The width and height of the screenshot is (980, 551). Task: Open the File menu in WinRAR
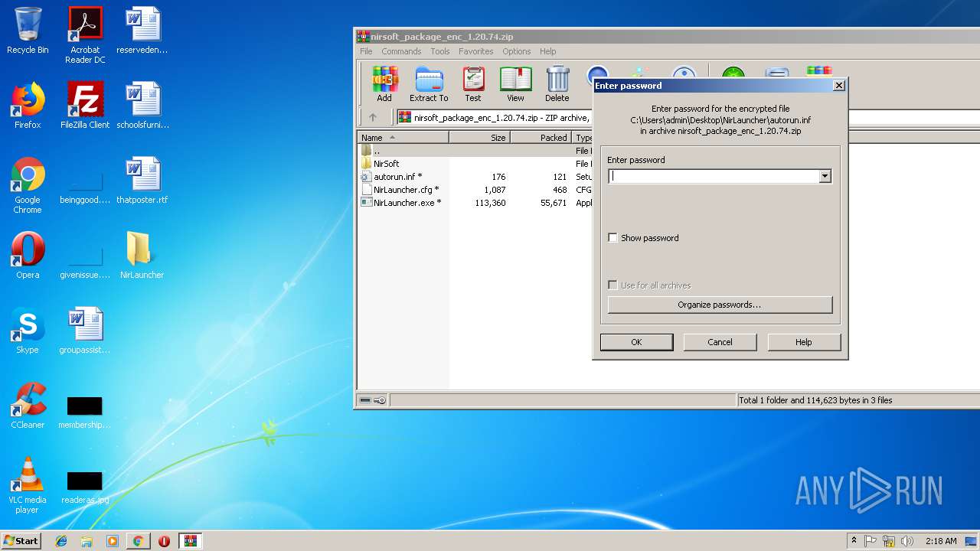point(366,51)
